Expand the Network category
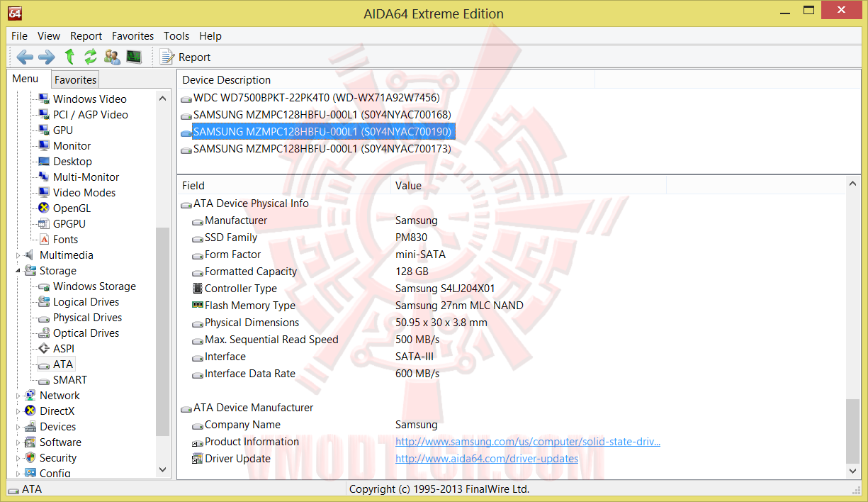The image size is (868, 502). 18,396
